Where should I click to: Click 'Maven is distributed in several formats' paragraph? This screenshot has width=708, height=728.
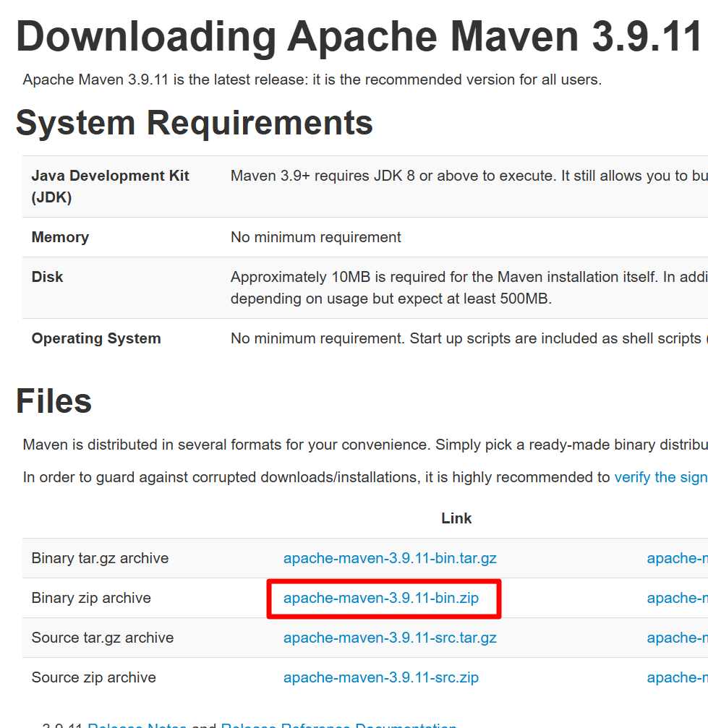[365, 445]
